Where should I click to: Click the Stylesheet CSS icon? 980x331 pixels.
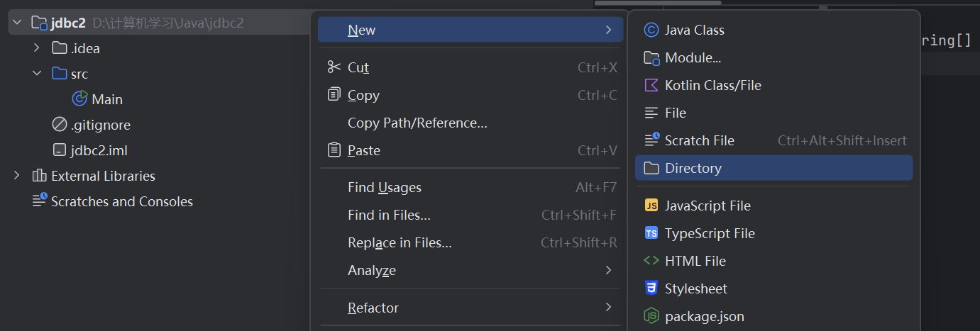651,288
